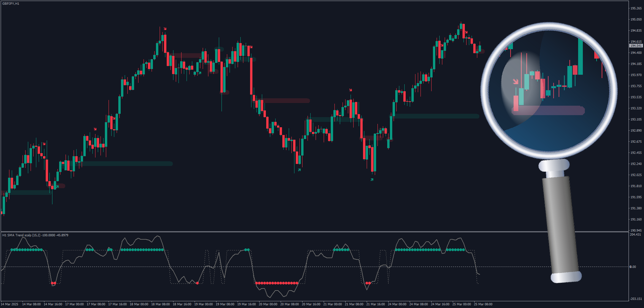
Task: Select the 17 Mar 08:00 time axis label
Action: [96, 304]
